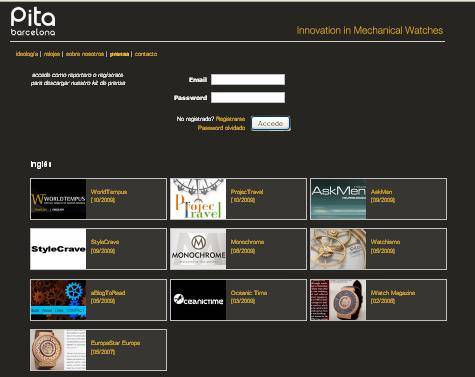This screenshot has width=475, height=377.
Task: Open the ideología menu item
Action: pyautogui.click(x=27, y=54)
